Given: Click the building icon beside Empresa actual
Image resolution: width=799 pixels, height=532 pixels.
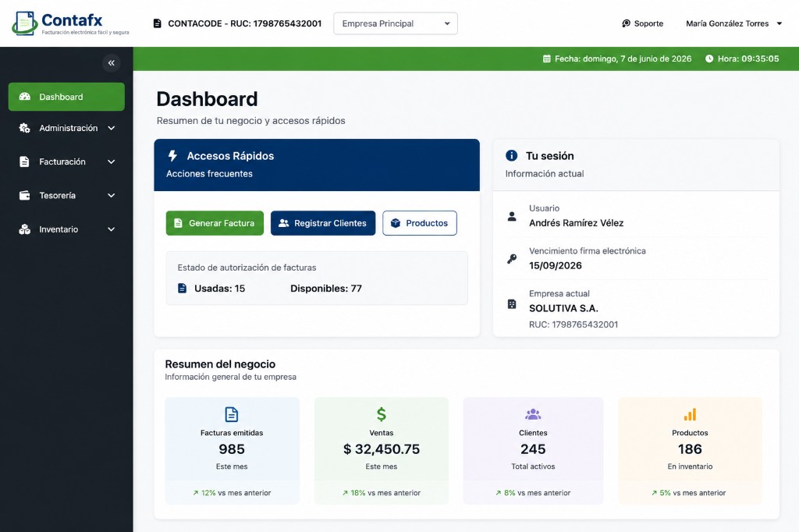Looking at the screenshot, I should pyautogui.click(x=512, y=303).
